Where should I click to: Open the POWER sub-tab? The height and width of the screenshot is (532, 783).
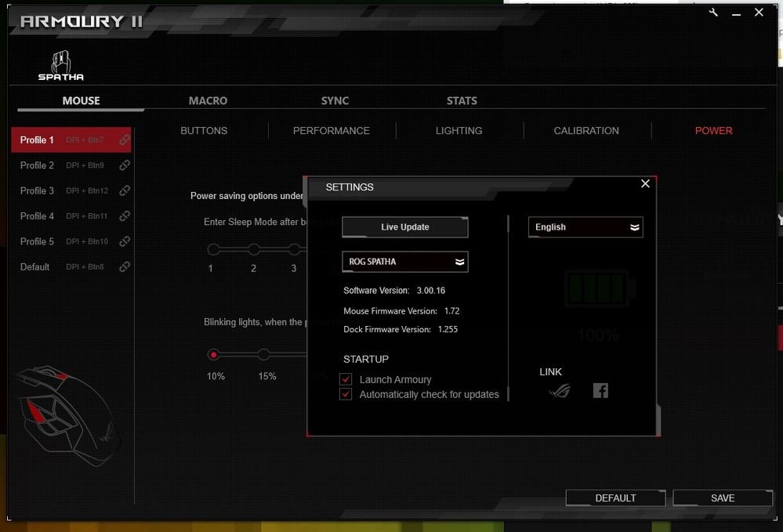(713, 131)
